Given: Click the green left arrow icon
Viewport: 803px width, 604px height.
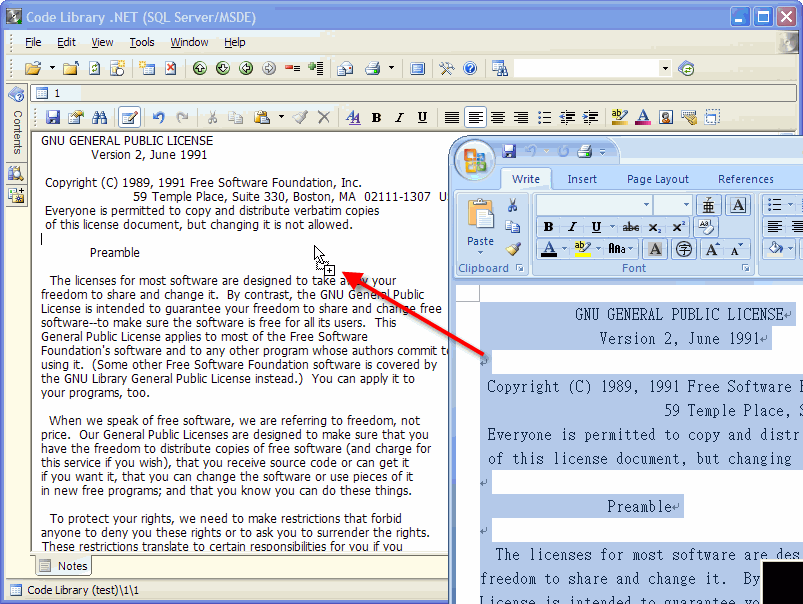Looking at the screenshot, I should pyautogui.click(x=246, y=68).
